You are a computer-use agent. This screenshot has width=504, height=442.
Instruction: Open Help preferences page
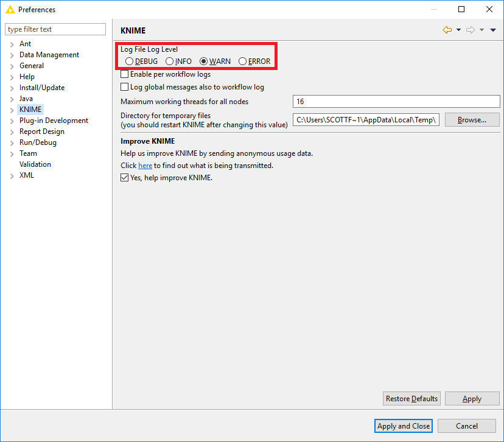coord(27,77)
